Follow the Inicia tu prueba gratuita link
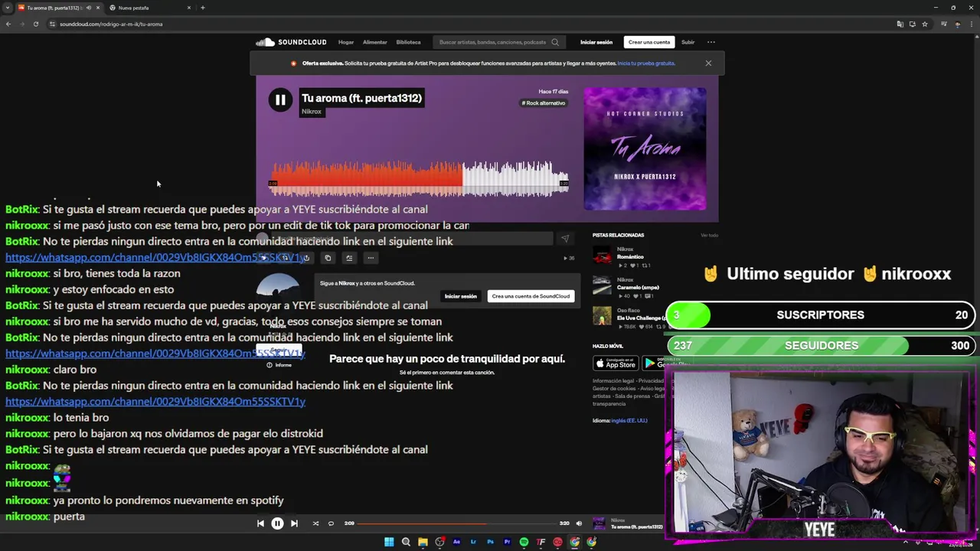The height and width of the screenshot is (551, 980). (x=646, y=64)
